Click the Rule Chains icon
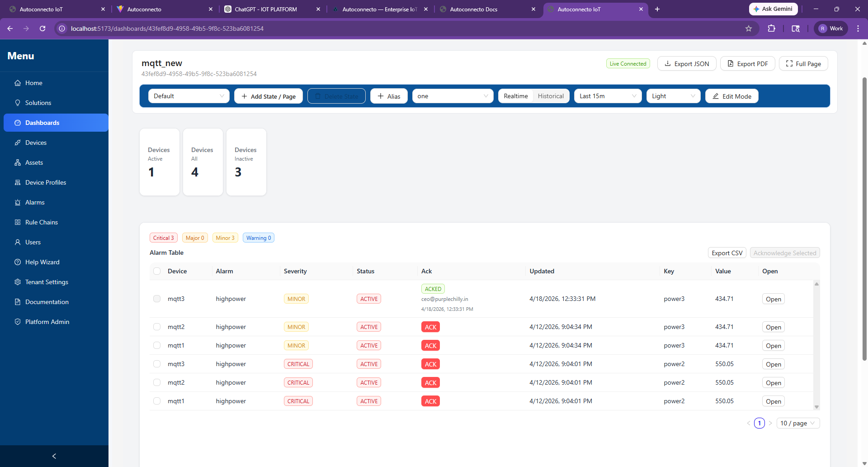Screen dimensions: 868x467 point(18,222)
